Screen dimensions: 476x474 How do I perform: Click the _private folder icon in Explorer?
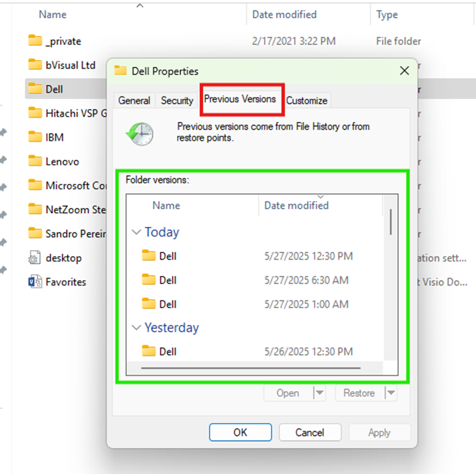[x=35, y=40]
